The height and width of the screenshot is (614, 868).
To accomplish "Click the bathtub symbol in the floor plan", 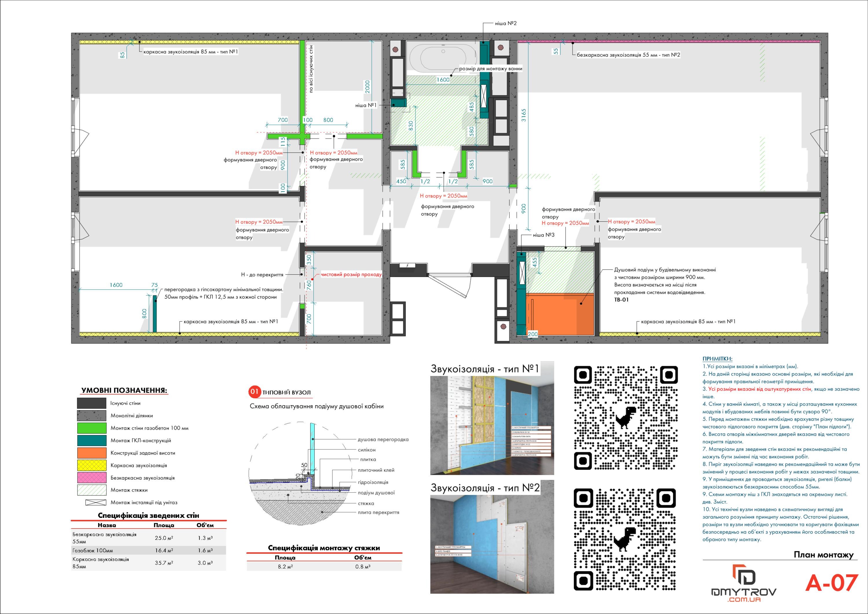I will click(443, 59).
